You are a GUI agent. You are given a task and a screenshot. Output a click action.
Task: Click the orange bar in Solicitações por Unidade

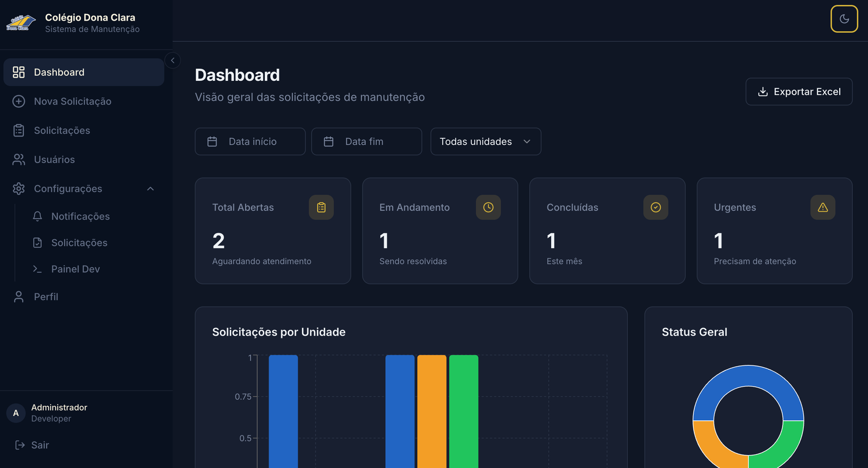tap(432, 411)
